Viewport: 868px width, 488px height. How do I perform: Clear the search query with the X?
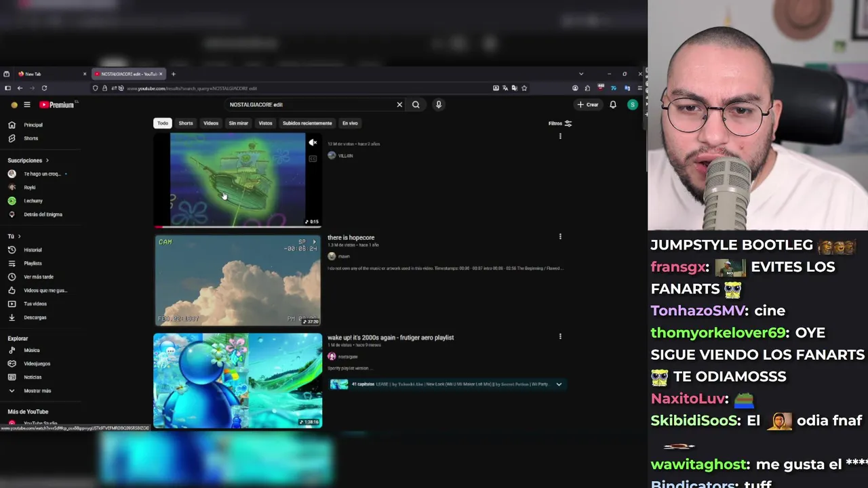[399, 104]
